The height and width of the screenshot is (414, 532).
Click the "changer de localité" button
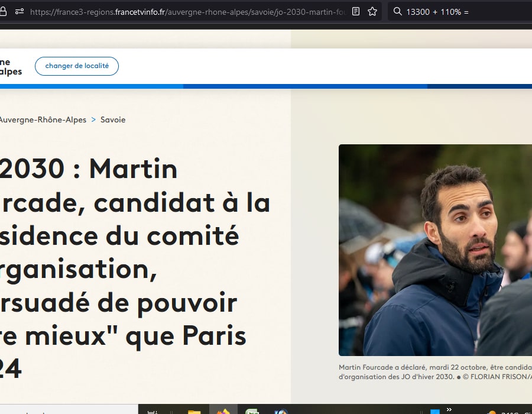(x=76, y=66)
